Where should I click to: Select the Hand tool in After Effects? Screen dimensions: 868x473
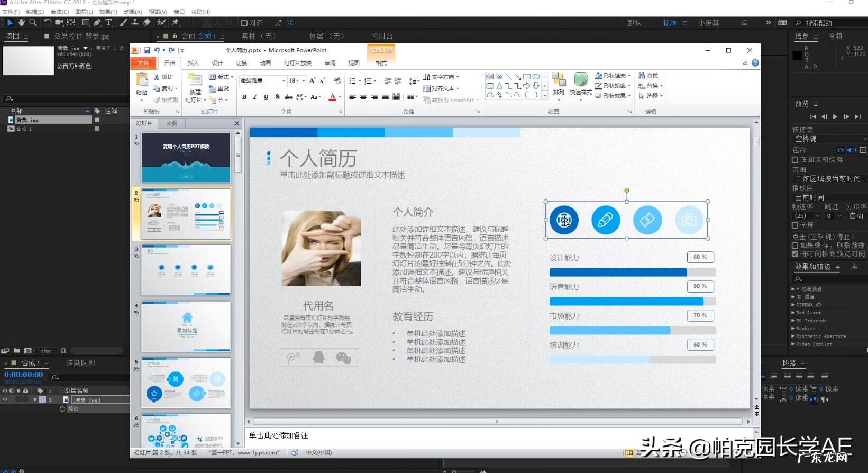point(21,22)
